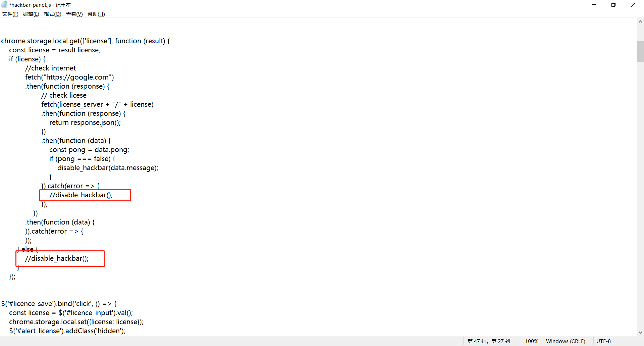Click the line if (pong === false) {
Image resolution: width=644 pixels, height=346 pixels.
point(82,159)
